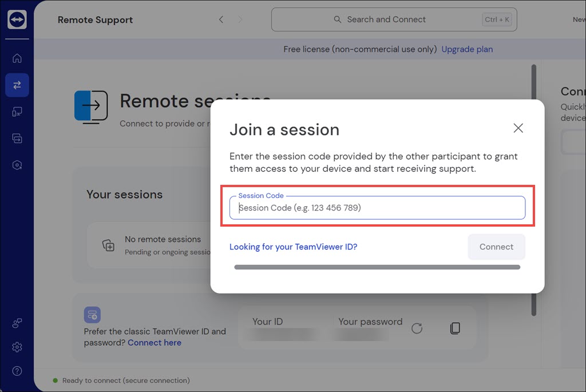Click the TeamViewer logo

[x=17, y=20]
